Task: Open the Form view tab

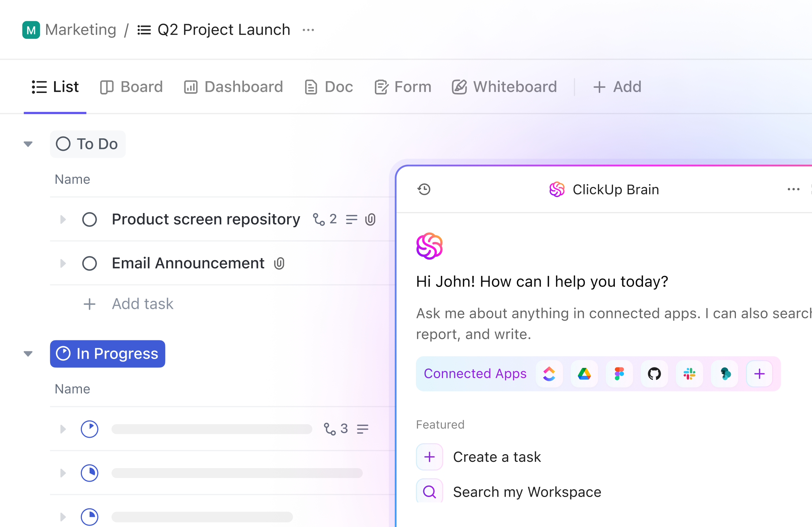Action: (x=403, y=87)
